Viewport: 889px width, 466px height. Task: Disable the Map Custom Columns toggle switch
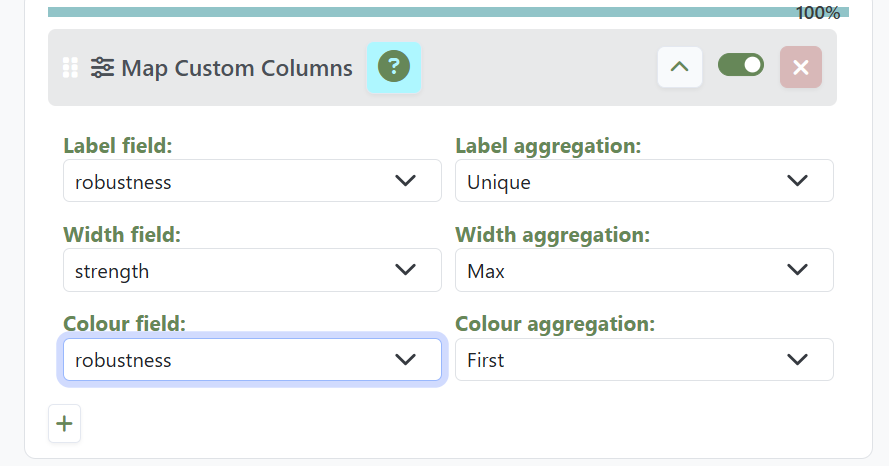coord(741,65)
